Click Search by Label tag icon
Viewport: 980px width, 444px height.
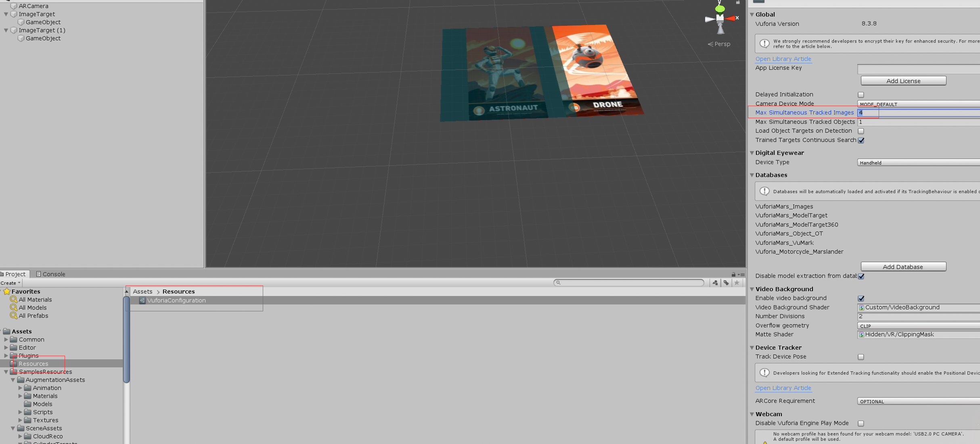pos(726,283)
